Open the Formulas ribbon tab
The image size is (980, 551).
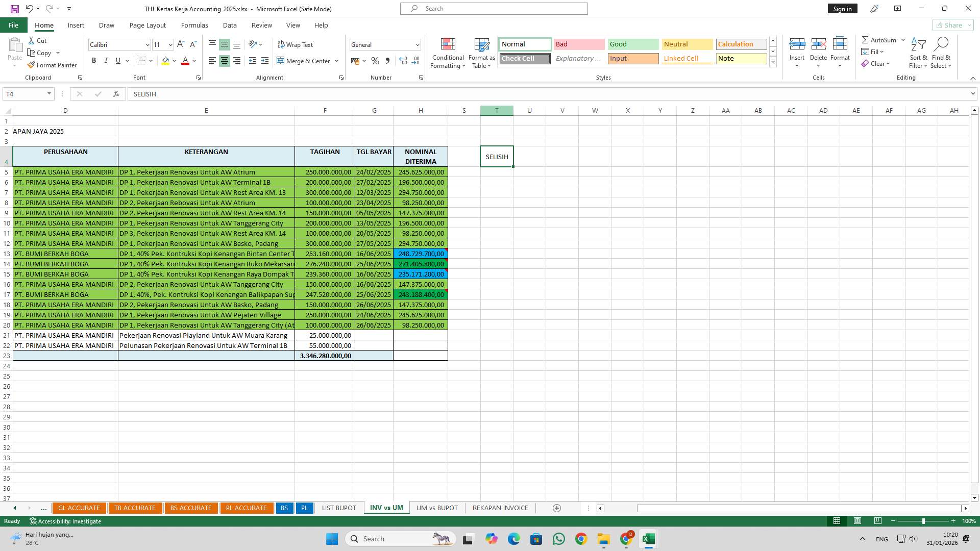[194, 25]
